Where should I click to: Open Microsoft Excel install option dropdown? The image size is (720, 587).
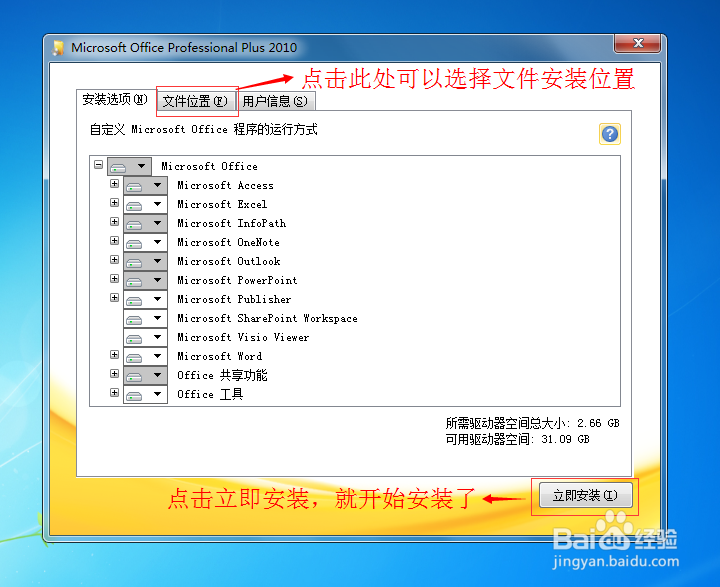[145, 204]
